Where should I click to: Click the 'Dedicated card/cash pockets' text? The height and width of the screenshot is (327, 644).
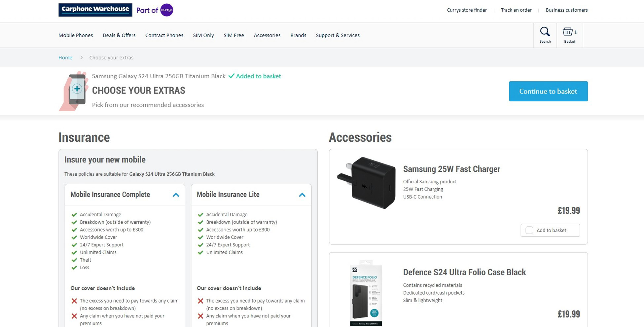434,293
